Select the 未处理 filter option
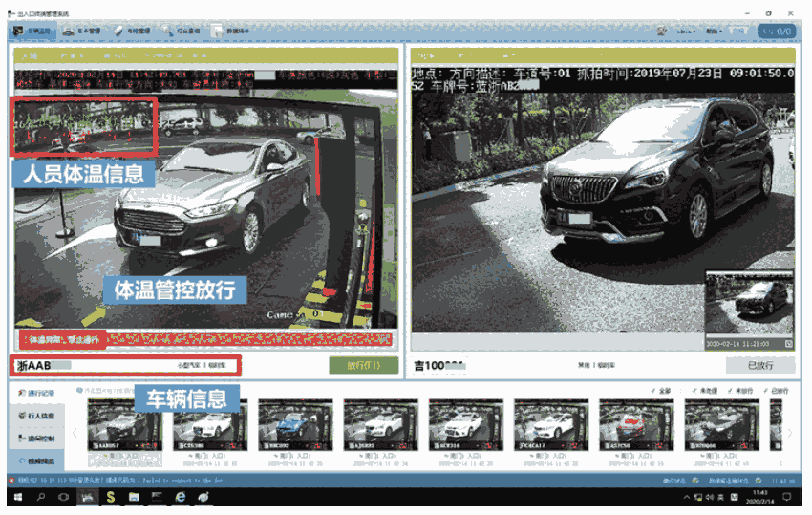The image size is (812, 515). point(703,392)
